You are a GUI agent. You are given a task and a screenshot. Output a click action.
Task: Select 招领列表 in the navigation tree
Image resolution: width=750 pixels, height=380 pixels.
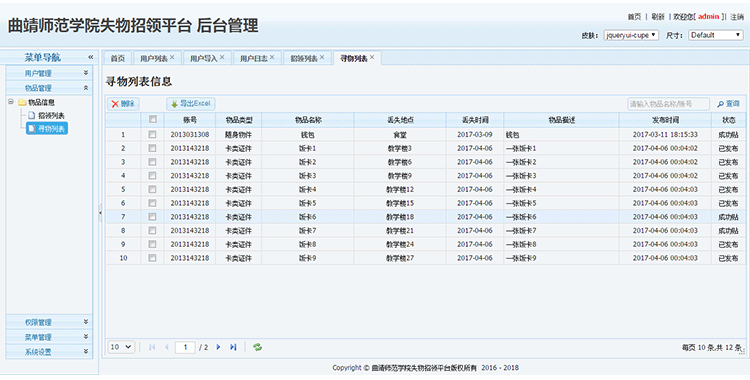[51, 115]
